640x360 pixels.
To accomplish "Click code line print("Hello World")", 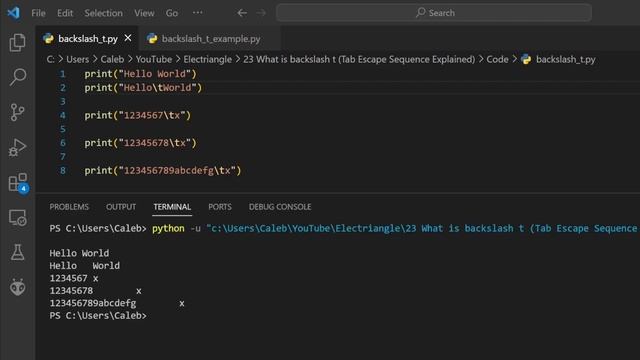I will click(x=140, y=74).
